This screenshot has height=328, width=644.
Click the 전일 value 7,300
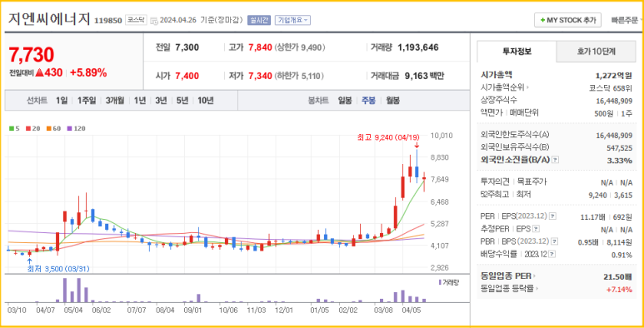click(187, 47)
